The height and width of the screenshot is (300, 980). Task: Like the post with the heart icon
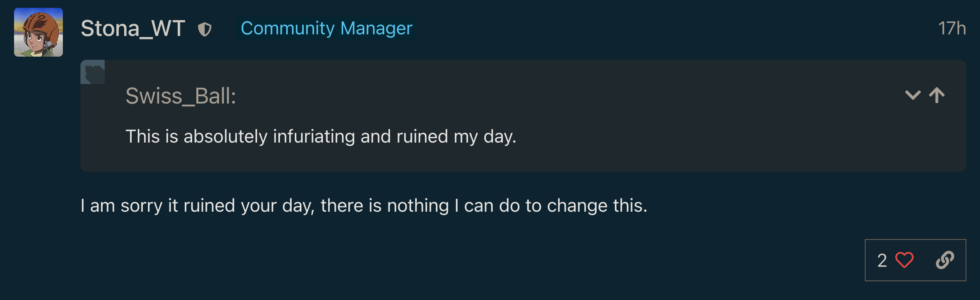point(904,260)
